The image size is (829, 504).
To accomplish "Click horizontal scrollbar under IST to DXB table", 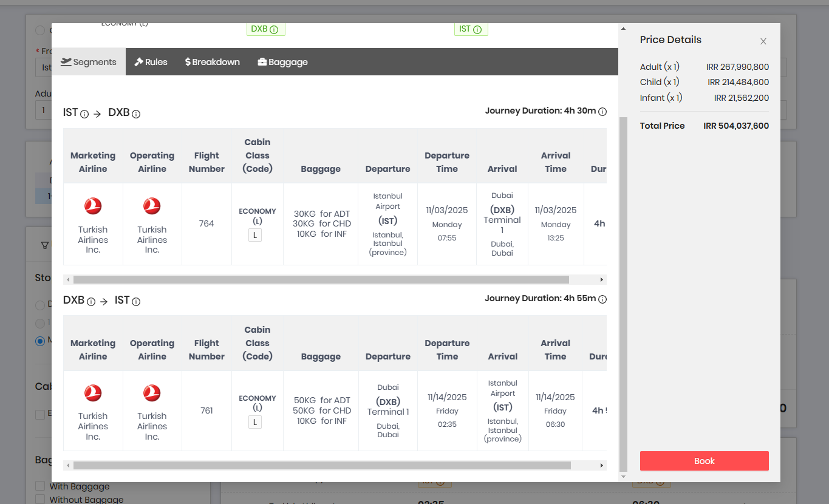I will pyautogui.click(x=321, y=280).
